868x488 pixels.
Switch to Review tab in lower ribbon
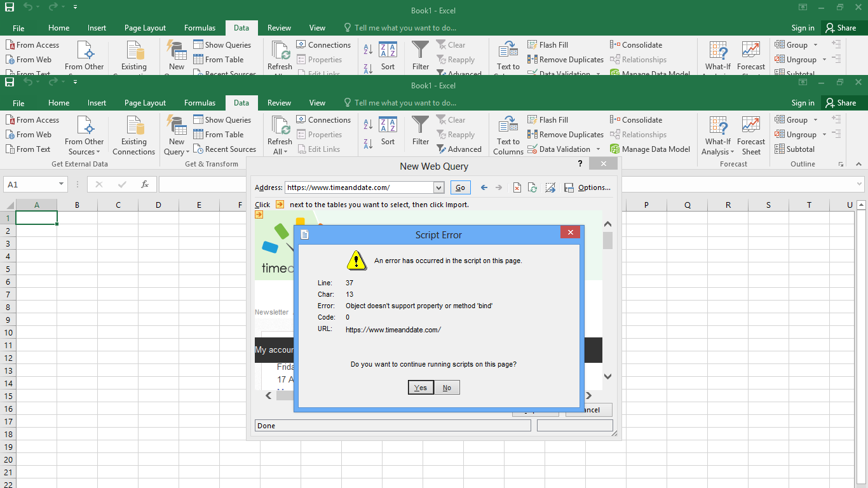tap(279, 103)
